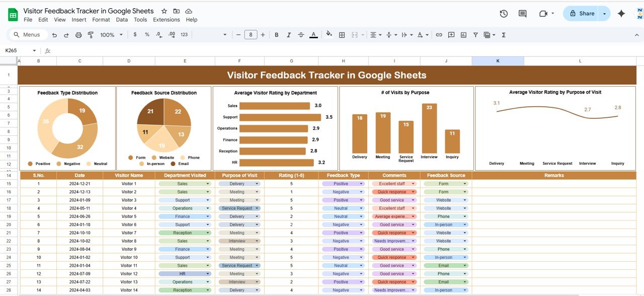
Task: Select the Paint format tool
Action: point(91,35)
